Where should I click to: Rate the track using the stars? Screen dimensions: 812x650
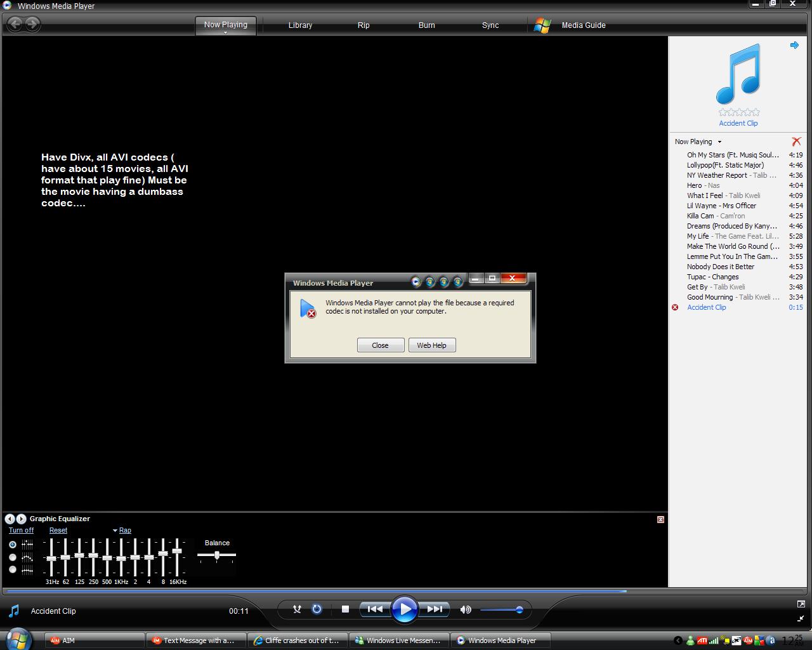pos(738,112)
